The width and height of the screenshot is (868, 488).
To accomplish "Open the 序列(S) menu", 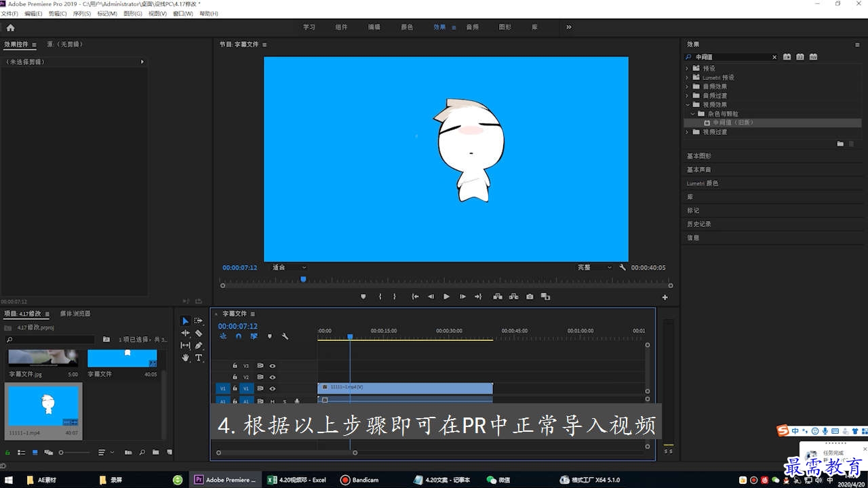I will [81, 14].
